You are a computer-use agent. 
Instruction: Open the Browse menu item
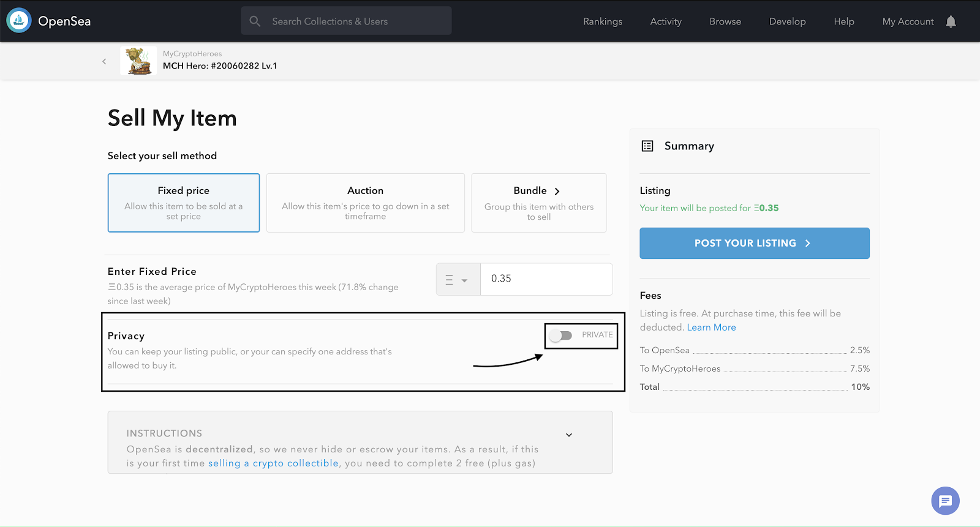(x=725, y=21)
